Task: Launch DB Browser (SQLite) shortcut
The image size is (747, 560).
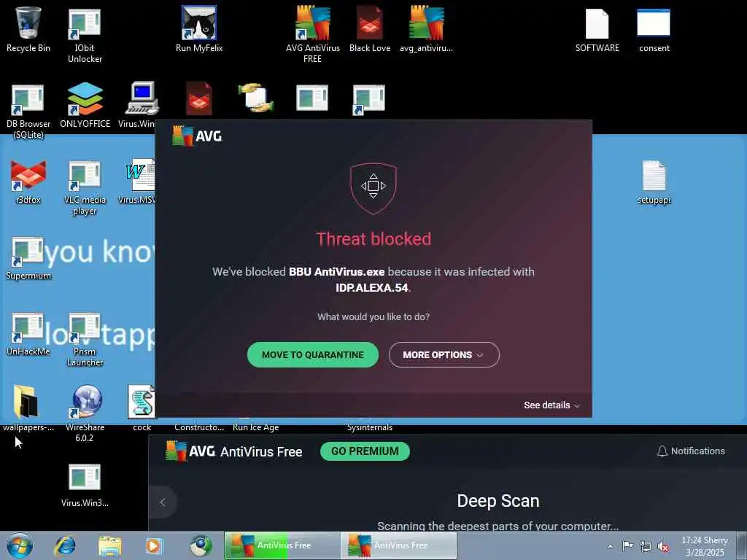Action: 28,112
